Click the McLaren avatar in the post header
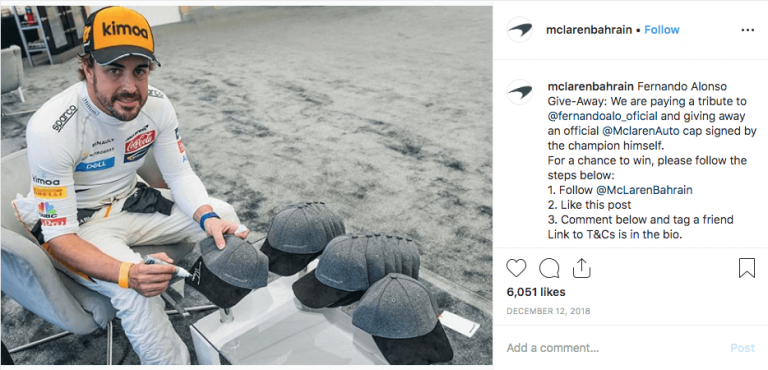The height and width of the screenshot is (370, 768). point(520,29)
